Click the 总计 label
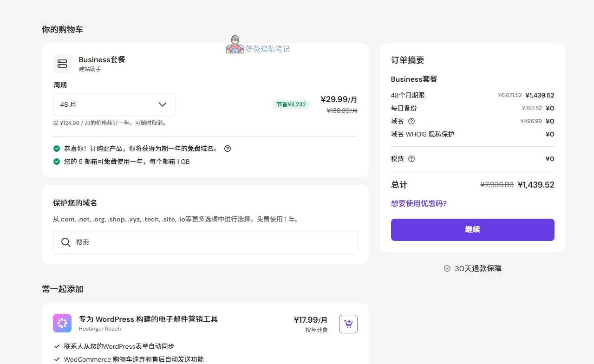This screenshot has width=594, height=364. [399, 185]
